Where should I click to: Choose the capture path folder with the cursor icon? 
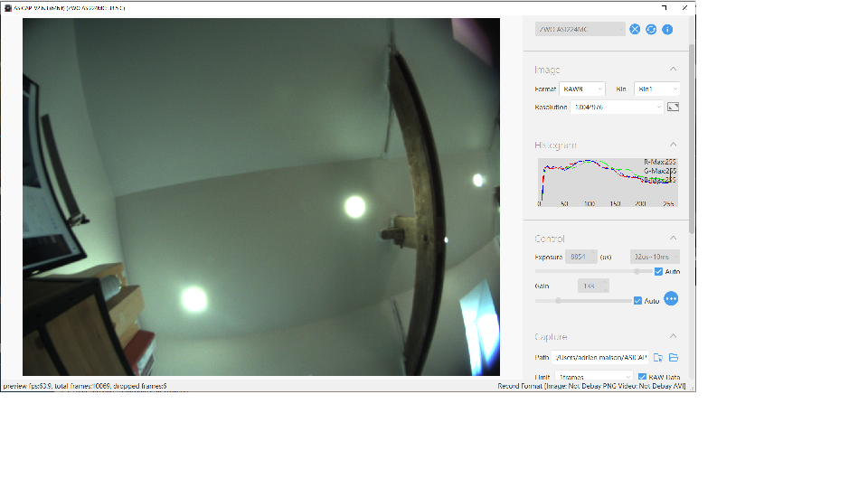[658, 358]
